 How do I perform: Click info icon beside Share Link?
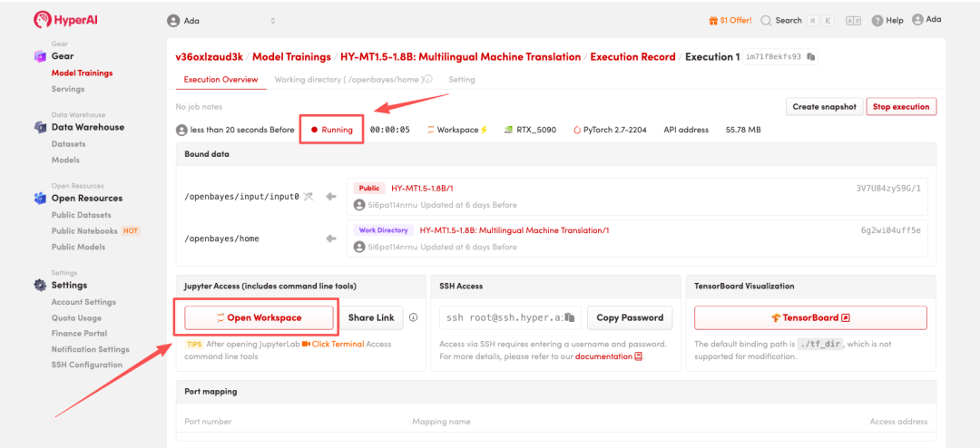413,317
